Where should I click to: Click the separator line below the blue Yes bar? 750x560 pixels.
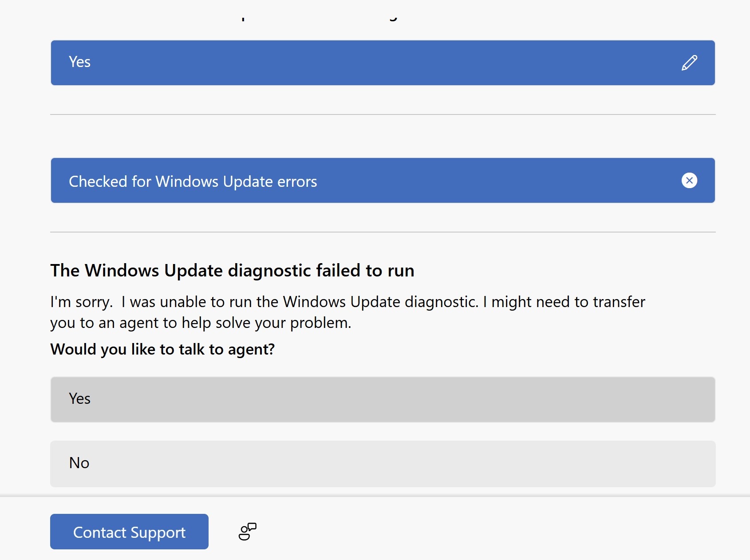tap(383, 114)
